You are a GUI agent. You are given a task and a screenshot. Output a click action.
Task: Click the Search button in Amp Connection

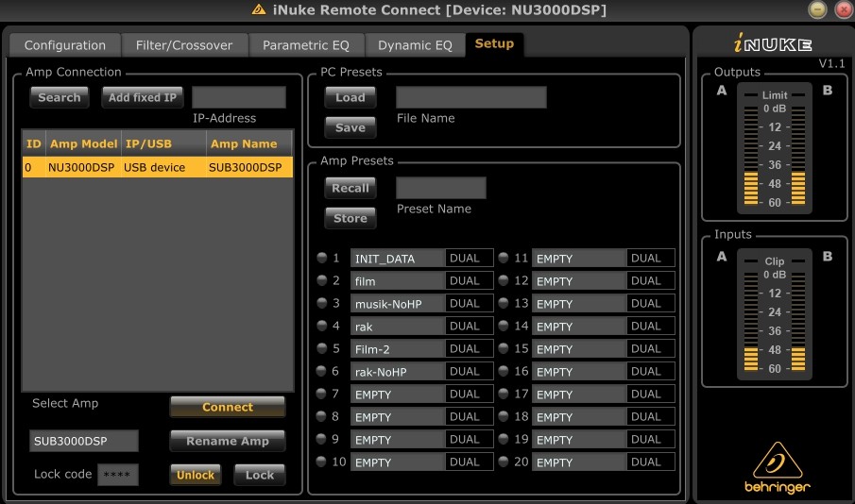(60, 97)
